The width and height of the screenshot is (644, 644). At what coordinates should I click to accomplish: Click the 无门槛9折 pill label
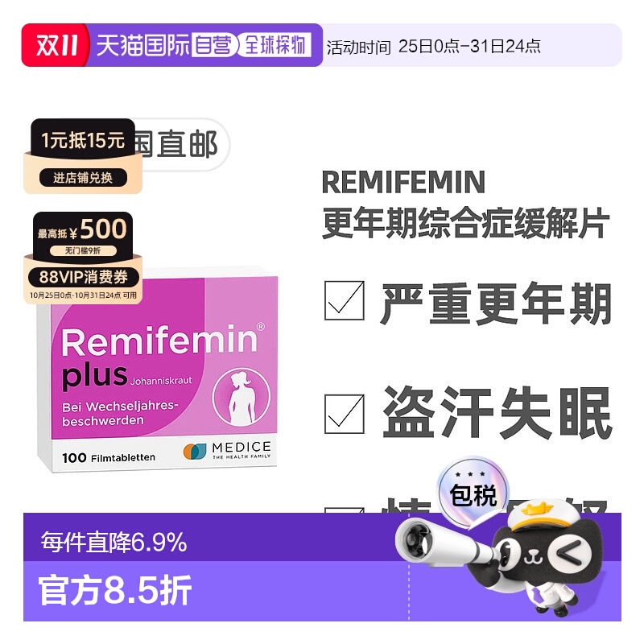83,250
